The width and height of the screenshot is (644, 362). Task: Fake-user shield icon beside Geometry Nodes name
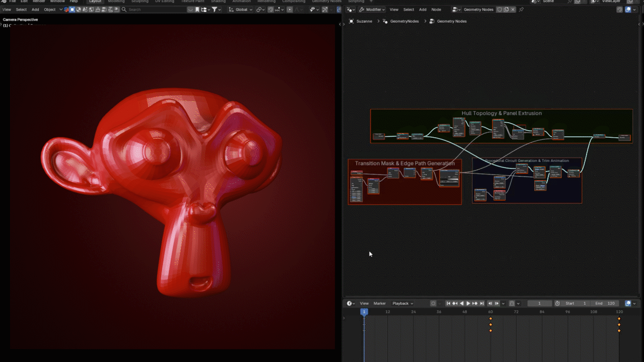500,10
